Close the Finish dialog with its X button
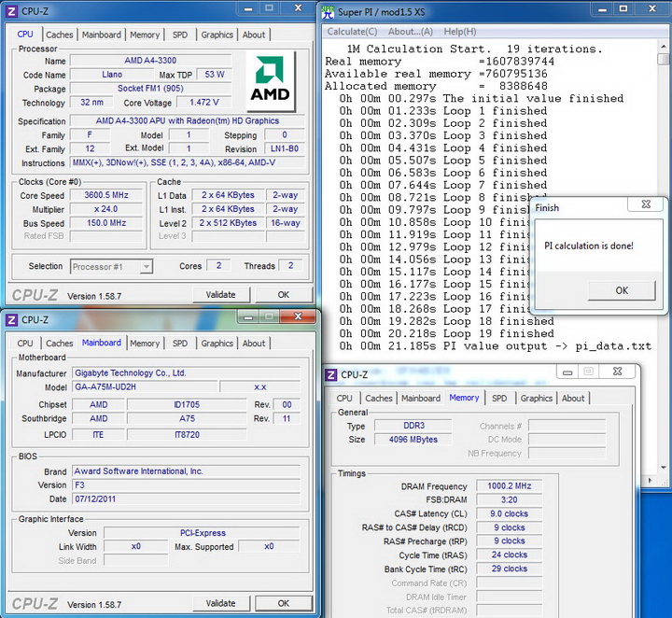Screen dimensions: 672x618 pyautogui.click(x=646, y=204)
